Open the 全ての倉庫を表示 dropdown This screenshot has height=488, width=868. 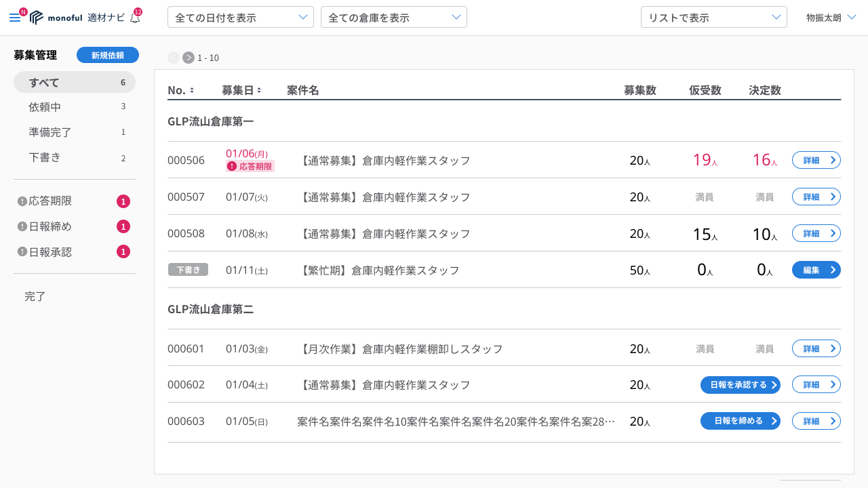[393, 17]
